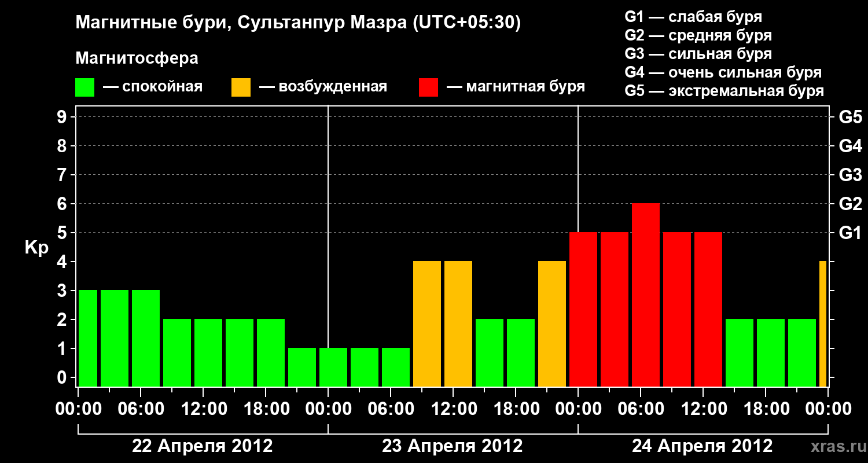The image size is (868, 463).
Task: Select the 'Магнитосфера' heading
Action: (137, 58)
